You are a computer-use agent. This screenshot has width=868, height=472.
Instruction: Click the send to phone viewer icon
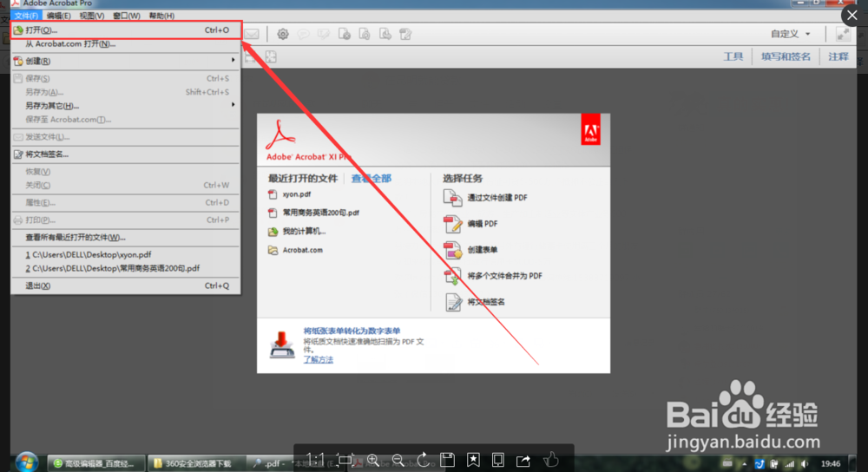point(497,460)
